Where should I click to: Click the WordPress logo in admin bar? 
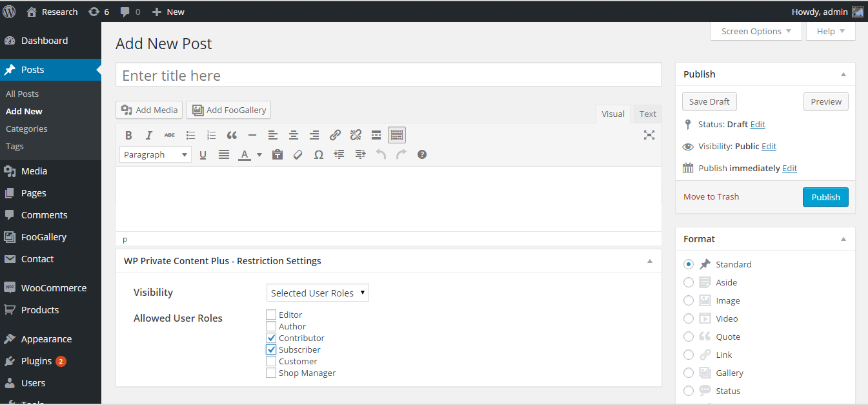pos(10,11)
